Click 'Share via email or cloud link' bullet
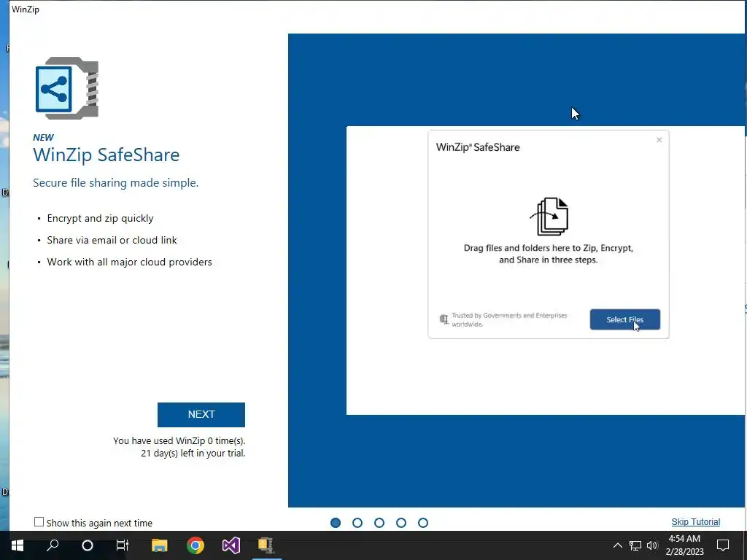Screen dimensions: 747x560 click(x=112, y=240)
